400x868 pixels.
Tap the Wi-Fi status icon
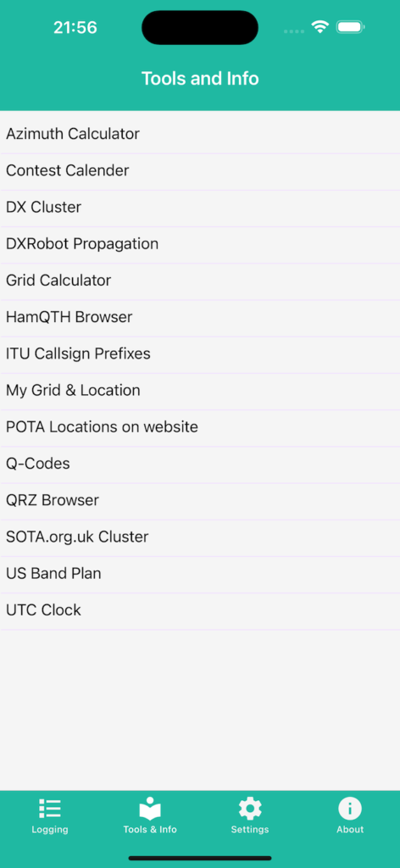319,27
